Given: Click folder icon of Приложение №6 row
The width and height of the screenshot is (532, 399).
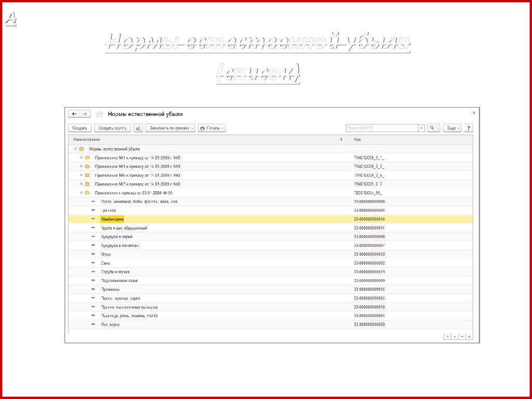Looking at the screenshot, I should click(x=87, y=175).
